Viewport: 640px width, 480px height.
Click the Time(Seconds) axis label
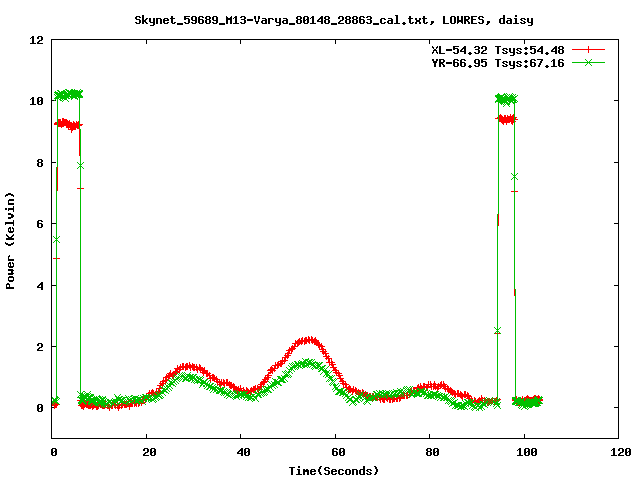[333, 471]
